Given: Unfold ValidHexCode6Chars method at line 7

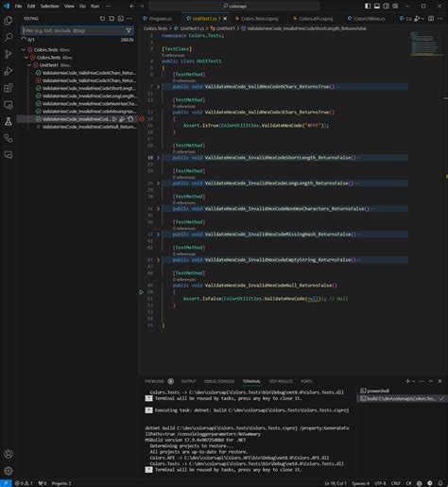Looking at the screenshot, I should [158, 87].
